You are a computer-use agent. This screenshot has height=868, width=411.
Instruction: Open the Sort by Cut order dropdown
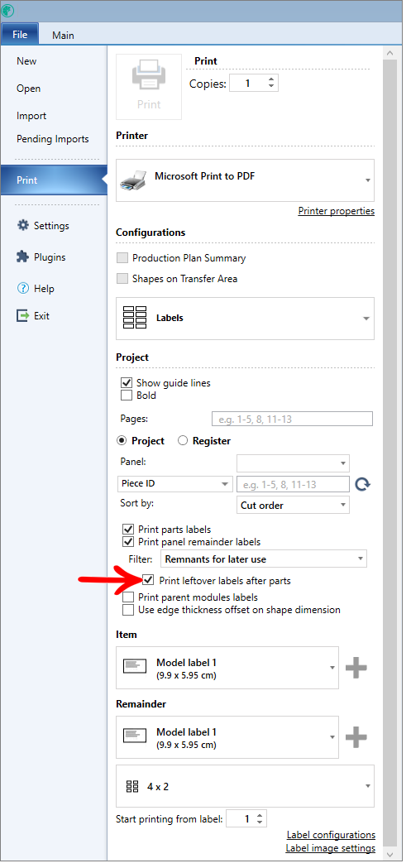[293, 505]
